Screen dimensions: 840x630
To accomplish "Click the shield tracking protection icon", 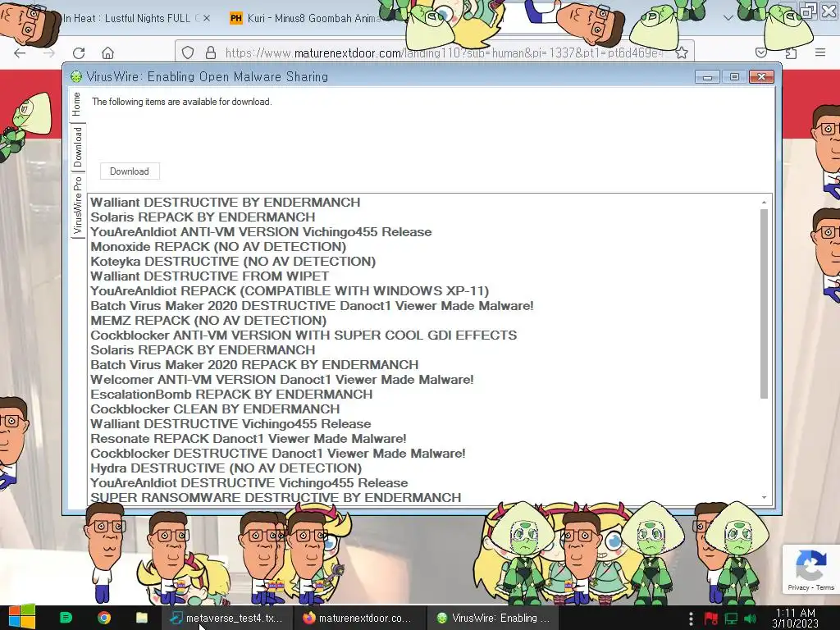I will pyautogui.click(x=188, y=52).
